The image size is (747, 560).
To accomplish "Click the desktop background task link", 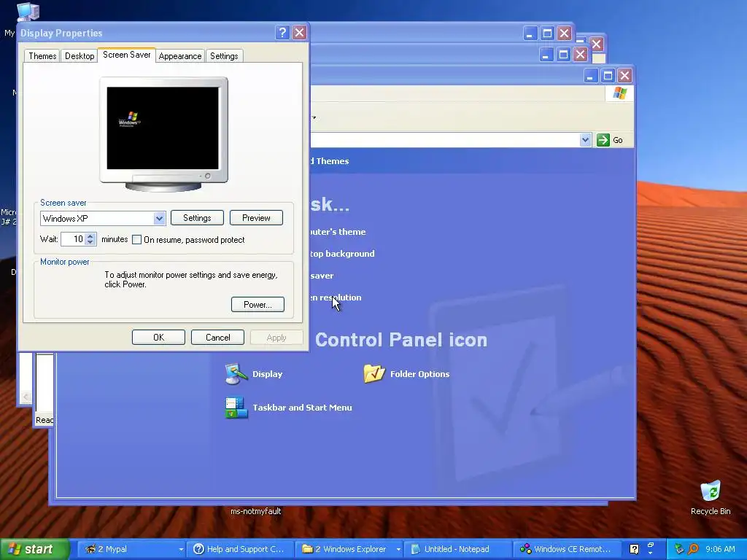I will coord(342,254).
